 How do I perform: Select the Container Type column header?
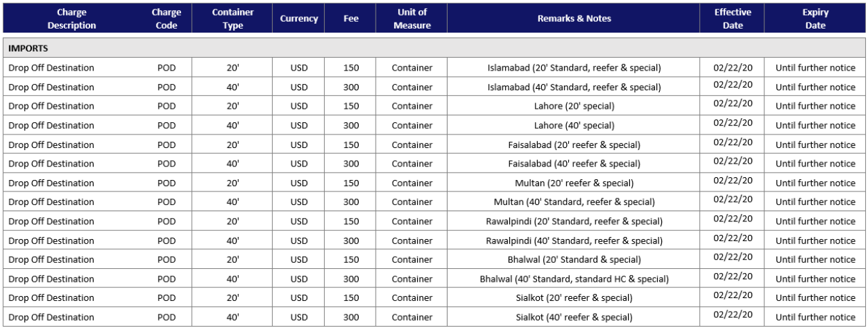[x=233, y=19]
